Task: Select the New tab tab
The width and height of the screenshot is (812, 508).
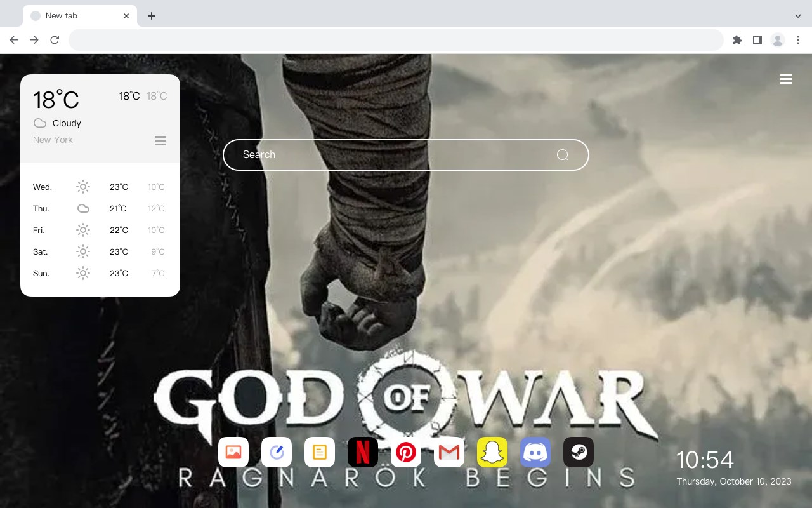Action: (x=80, y=16)
